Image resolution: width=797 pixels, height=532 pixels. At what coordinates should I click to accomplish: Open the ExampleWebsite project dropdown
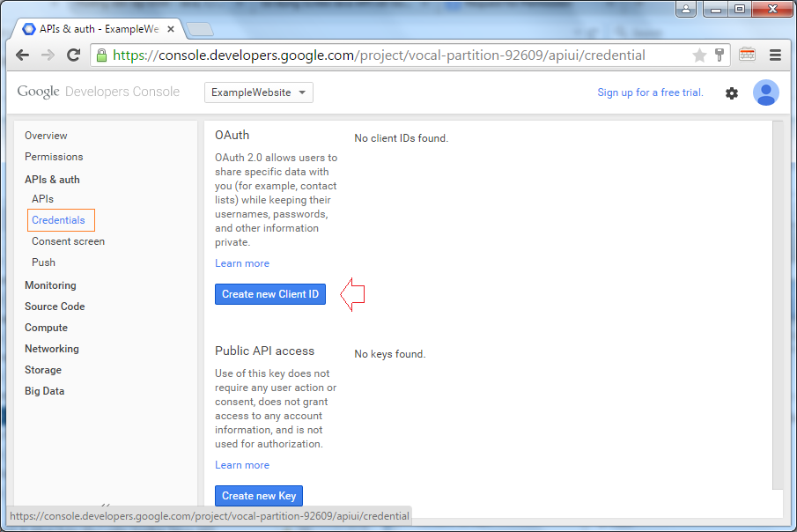[x=259, y=92]
